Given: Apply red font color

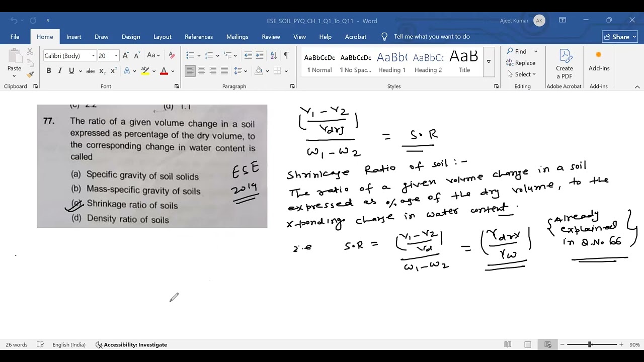Looking at the screenshot, I should pos(164,71).
